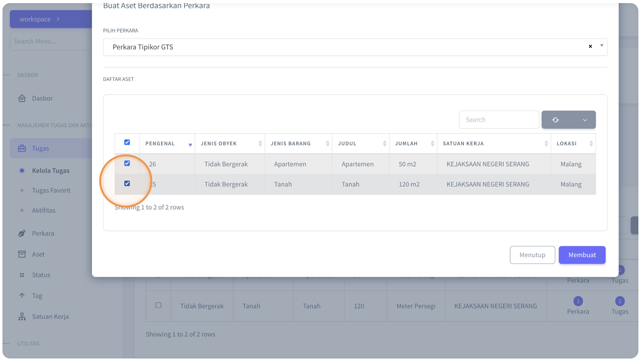The height and width of the screenshot is (361, 644).
Task: Click the workspace button
Action: (51, 19)
